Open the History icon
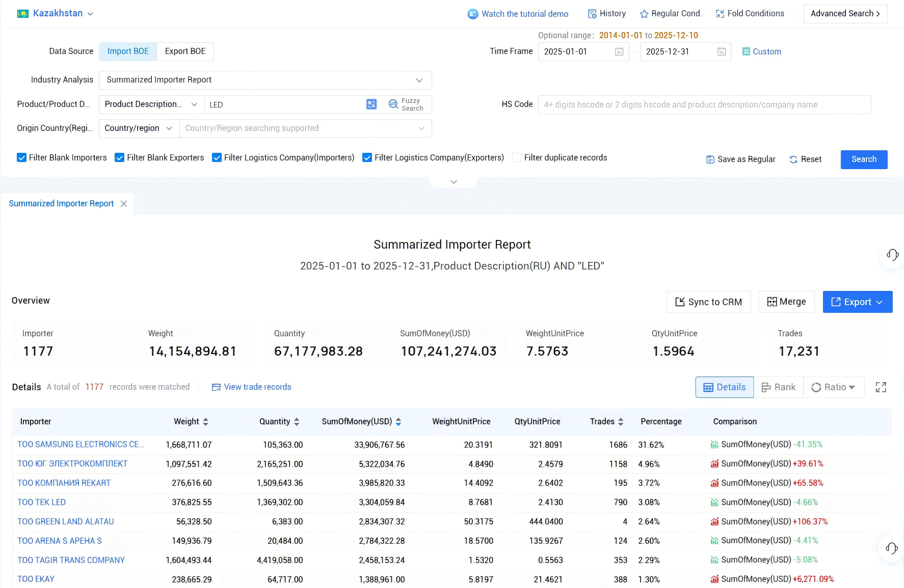This screenshot has height=588, width=904. coord(592,14)
